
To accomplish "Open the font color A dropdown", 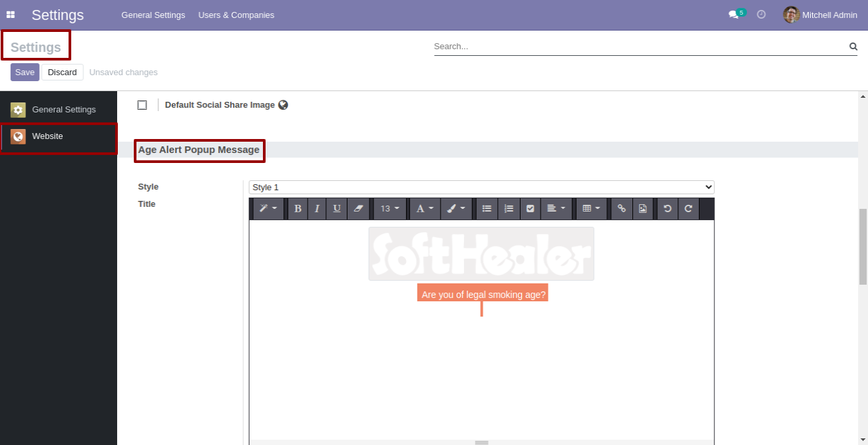I will coord(425,209).
